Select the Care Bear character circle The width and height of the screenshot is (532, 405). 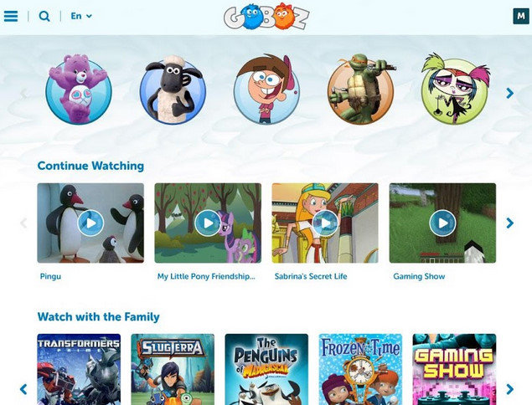tap(79, 90)
